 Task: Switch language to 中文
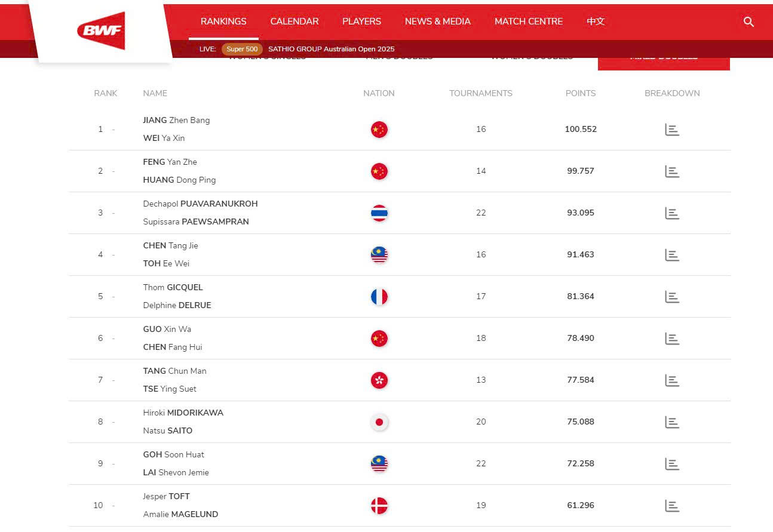click(596, 21)
